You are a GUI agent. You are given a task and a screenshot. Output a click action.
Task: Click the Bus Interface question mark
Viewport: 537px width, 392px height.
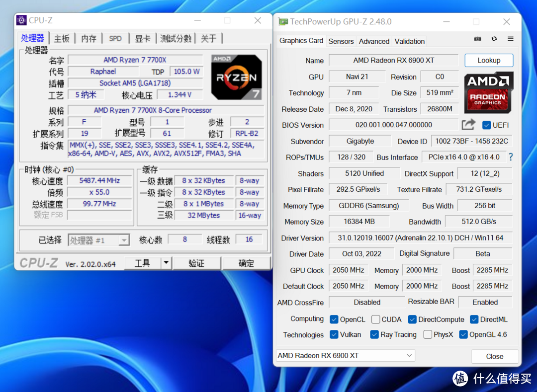coord(511,157)
